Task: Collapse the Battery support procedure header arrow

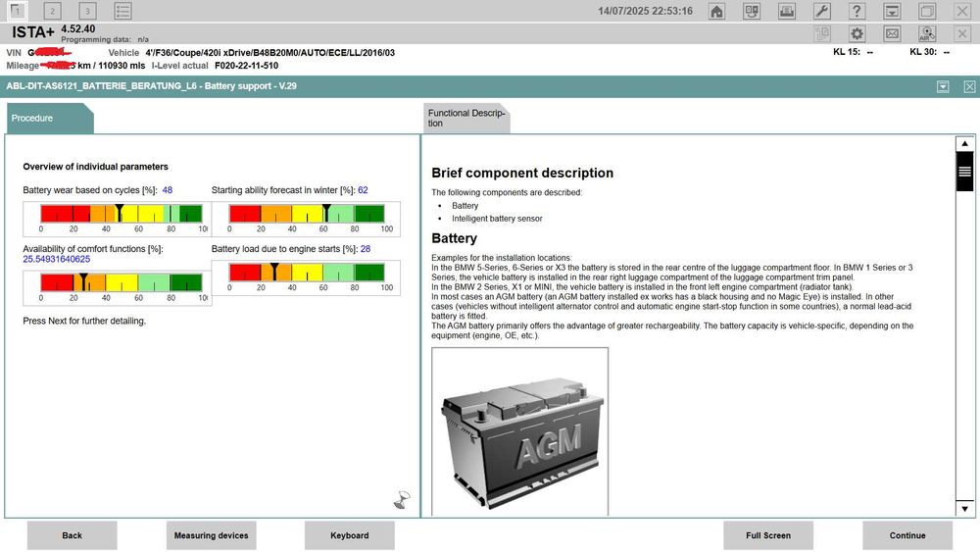Action: point(943,86)
